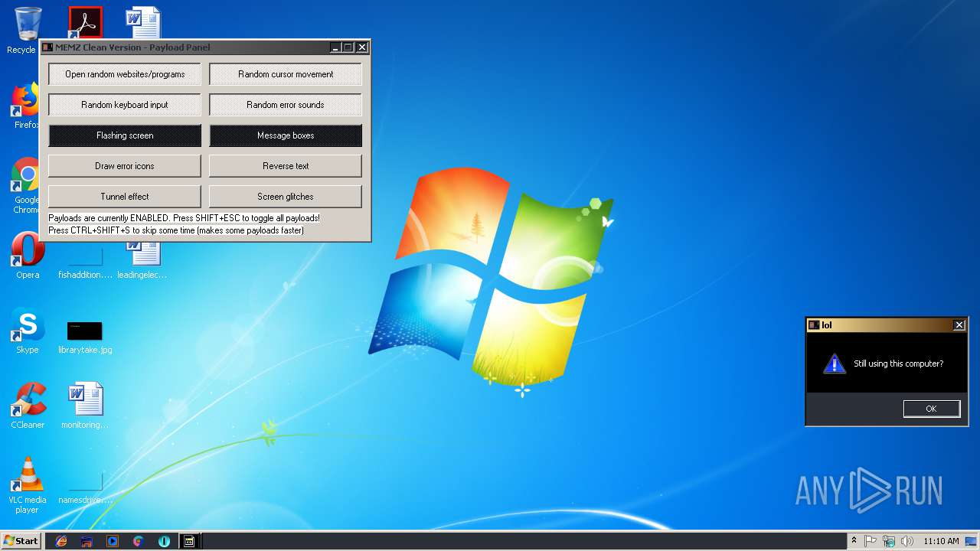The height and width of the screenshot is (551, 980).
Task: Toggle the Tunnel effect payload
Action: point(125,197)
